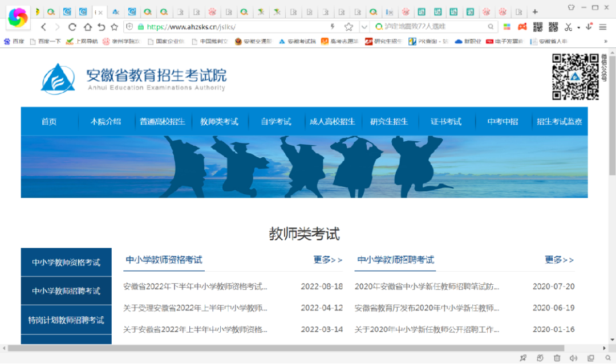
Task: Click the home icon in navigation bar
Action: [87, 27]
